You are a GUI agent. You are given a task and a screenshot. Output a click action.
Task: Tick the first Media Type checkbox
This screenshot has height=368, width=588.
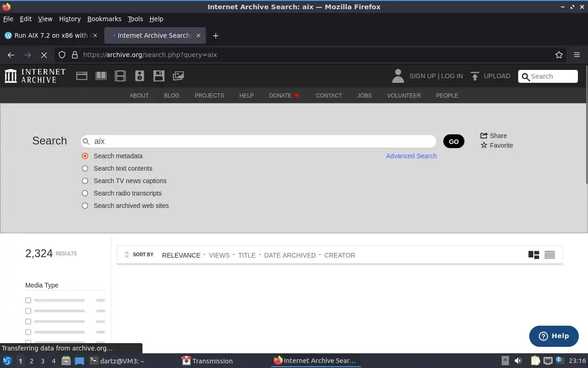point(28,300)
